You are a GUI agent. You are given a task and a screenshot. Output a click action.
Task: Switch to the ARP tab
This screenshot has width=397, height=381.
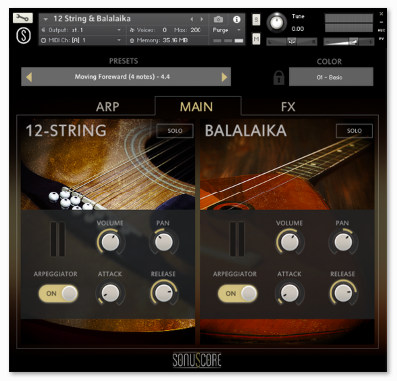coord(107,107)
